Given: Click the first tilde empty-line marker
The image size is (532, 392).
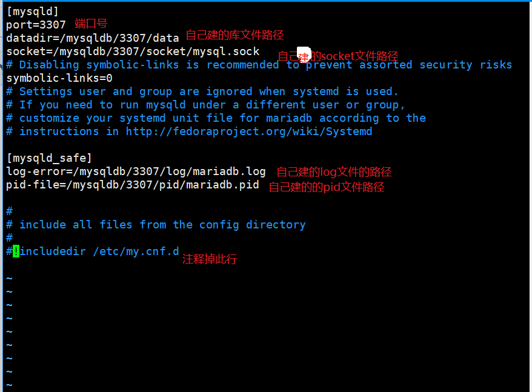Looking at the screenshot, I should point(10,279).
